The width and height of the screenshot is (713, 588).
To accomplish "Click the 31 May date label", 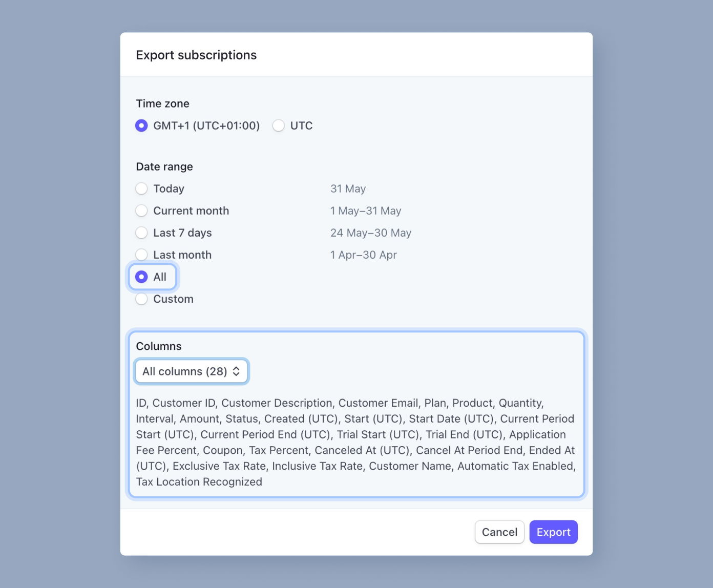I will pos(348,188).
